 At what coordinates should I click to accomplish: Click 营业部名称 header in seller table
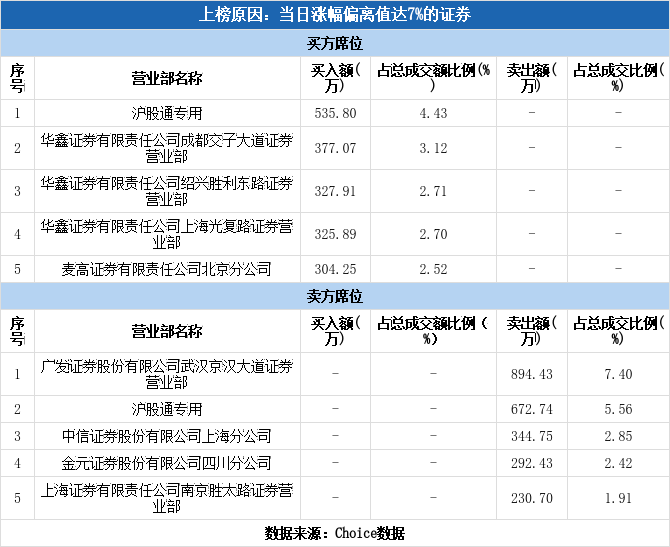(x=167, y=332)
